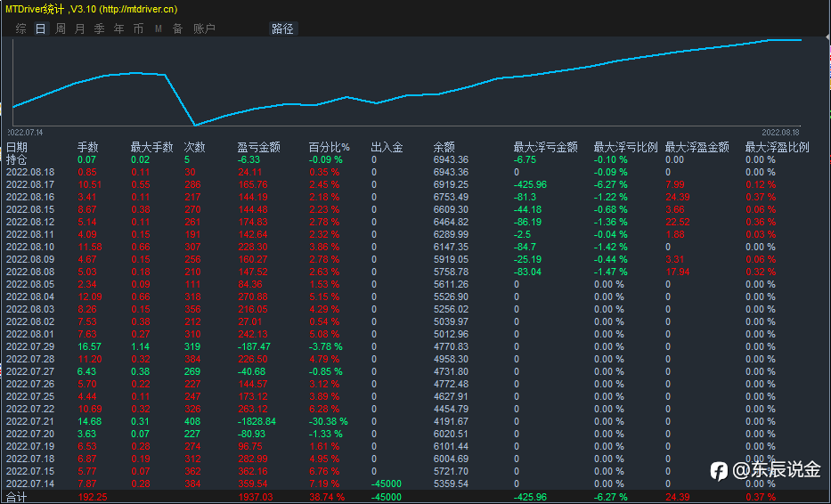Switch to the 月 monthly tab
This screenshot has width=831, height=504.
coord(80,28)
